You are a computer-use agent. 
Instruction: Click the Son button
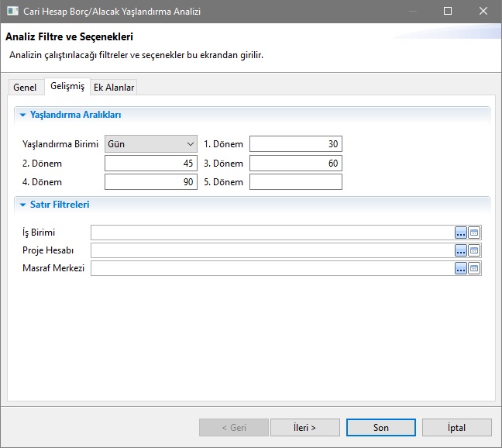[380, 428]
